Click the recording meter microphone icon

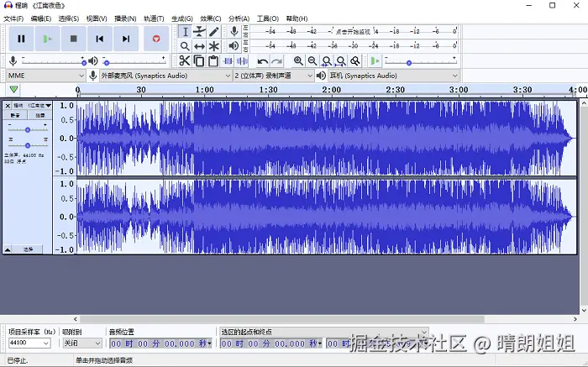234,31
